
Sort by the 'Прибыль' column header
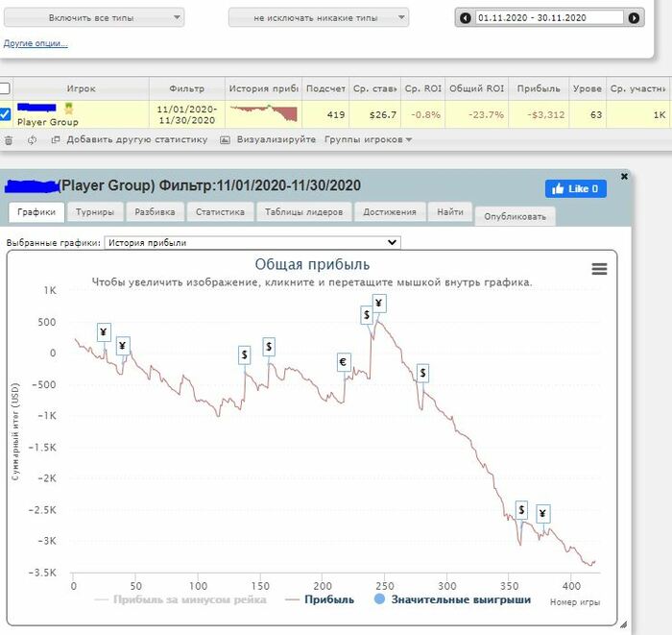click(539, 88)
